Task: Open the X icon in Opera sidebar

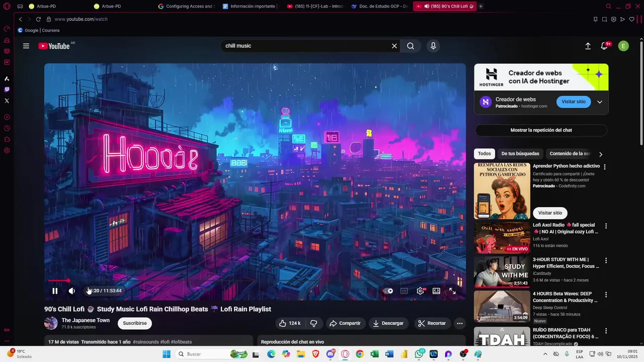Action: click(x=7, y=101)
